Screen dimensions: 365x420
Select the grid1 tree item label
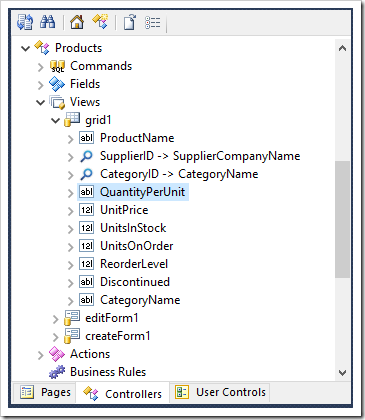coord(98,120)
